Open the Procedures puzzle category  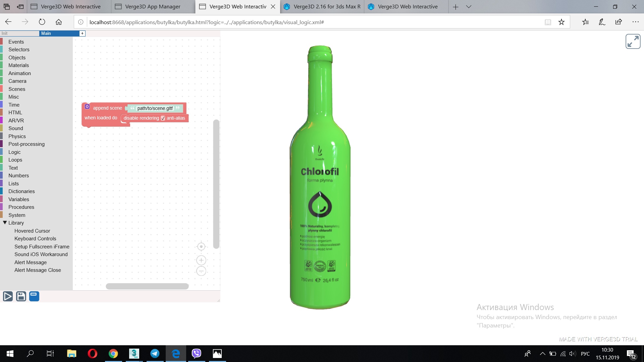(21, 207)
